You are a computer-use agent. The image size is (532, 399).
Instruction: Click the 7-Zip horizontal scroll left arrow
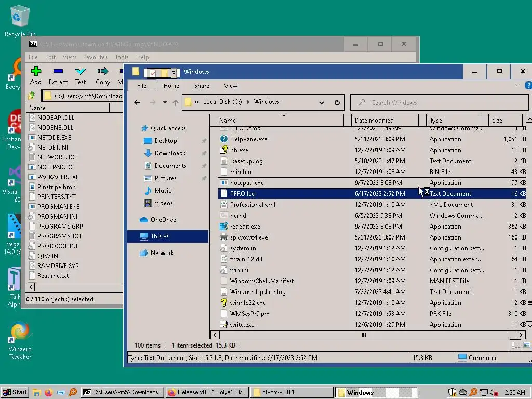coord(31,287)
